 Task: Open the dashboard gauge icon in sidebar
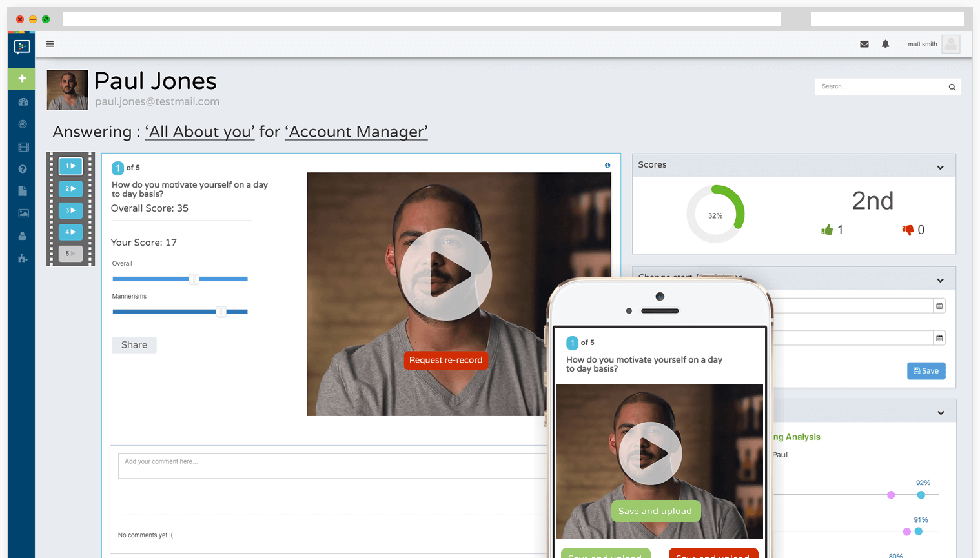tap(23, 102)
